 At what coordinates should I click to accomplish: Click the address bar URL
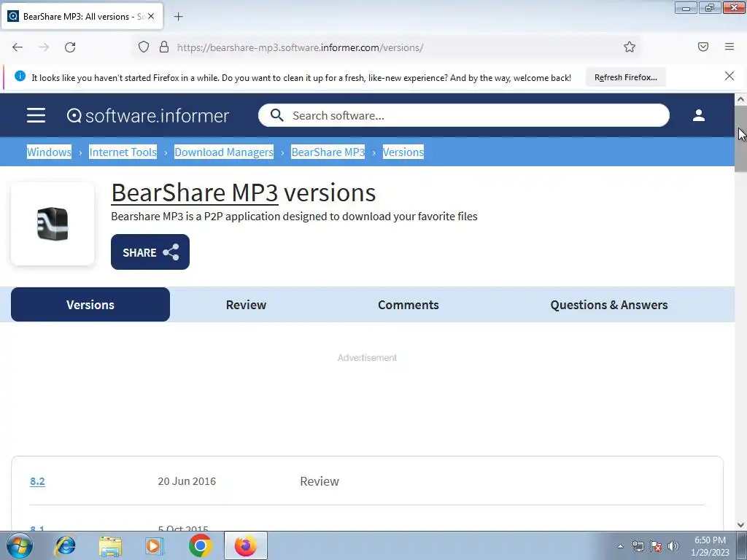300,47
